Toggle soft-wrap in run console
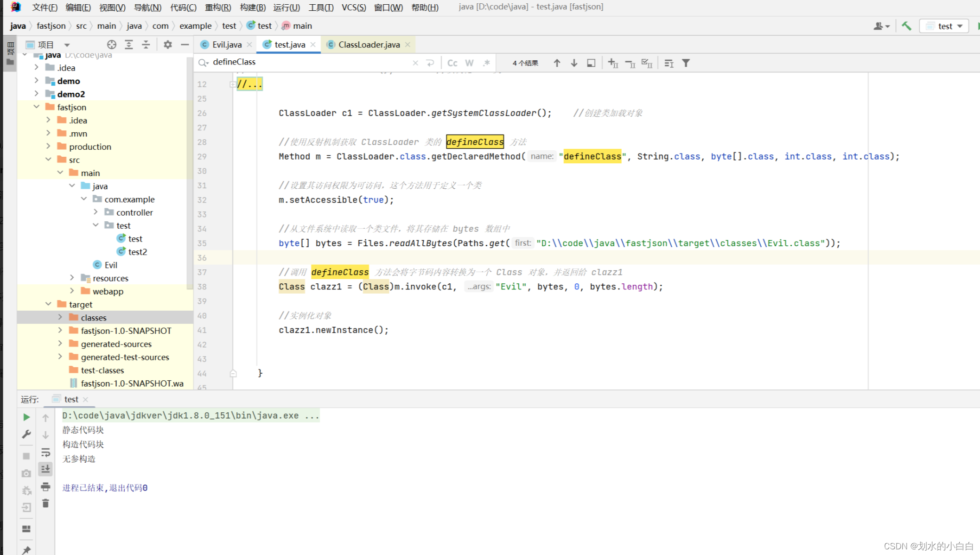 pyautogui.click(x=46, y=452)
